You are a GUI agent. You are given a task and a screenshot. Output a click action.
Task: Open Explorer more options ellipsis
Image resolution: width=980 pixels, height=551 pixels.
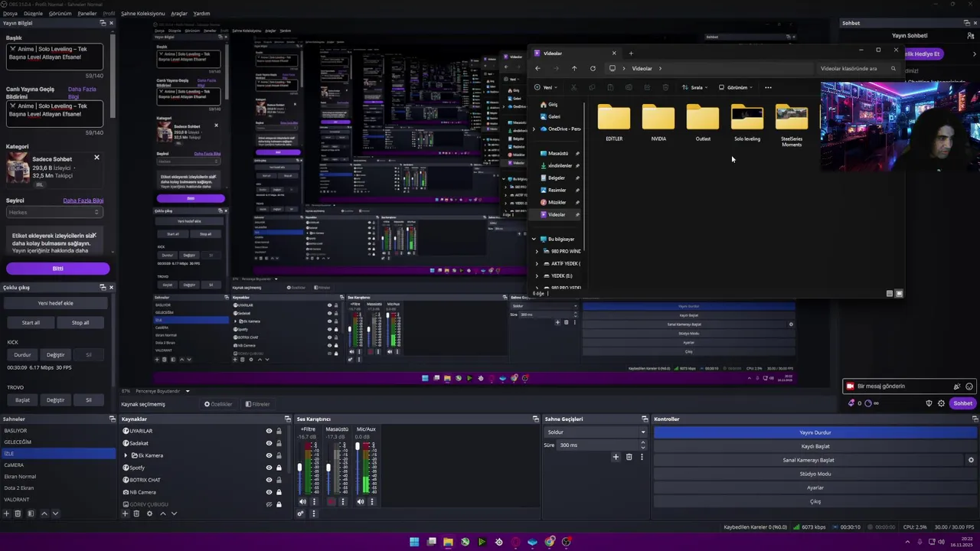point(768,87)
